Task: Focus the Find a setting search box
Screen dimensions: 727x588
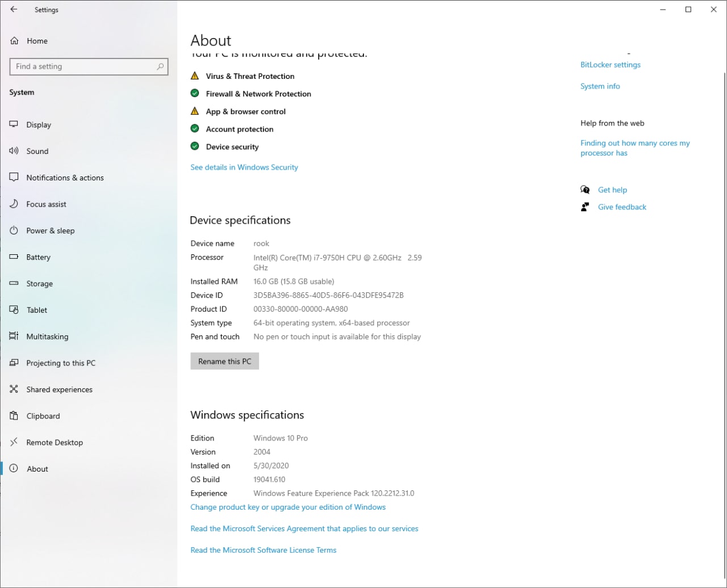Action: tap(89, 66)
